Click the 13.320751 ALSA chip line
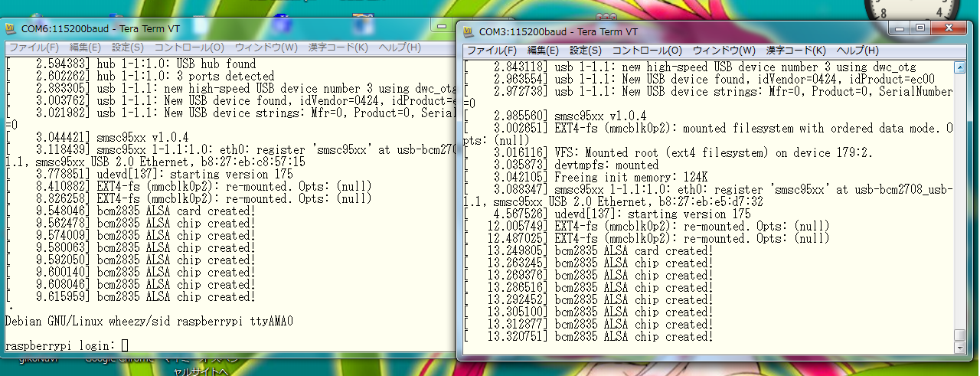980x376 pixels. (x=588, y=337)
